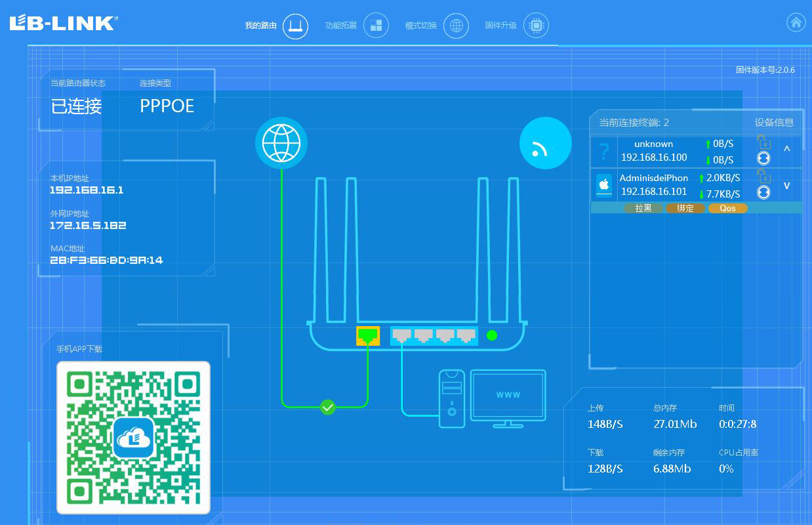The height and width of the screenshot is (525, 812).
Task: Select the 模式切换 globe icon
Action: coord(456,26)
